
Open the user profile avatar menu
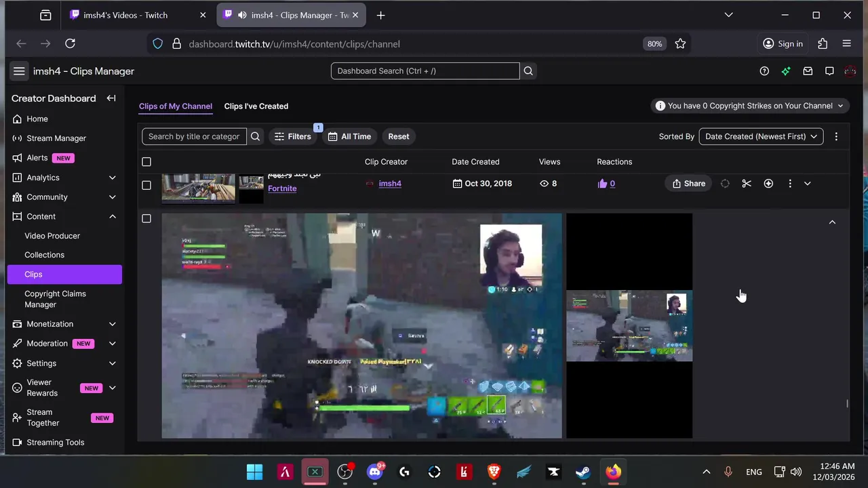[x=850, y=71]
